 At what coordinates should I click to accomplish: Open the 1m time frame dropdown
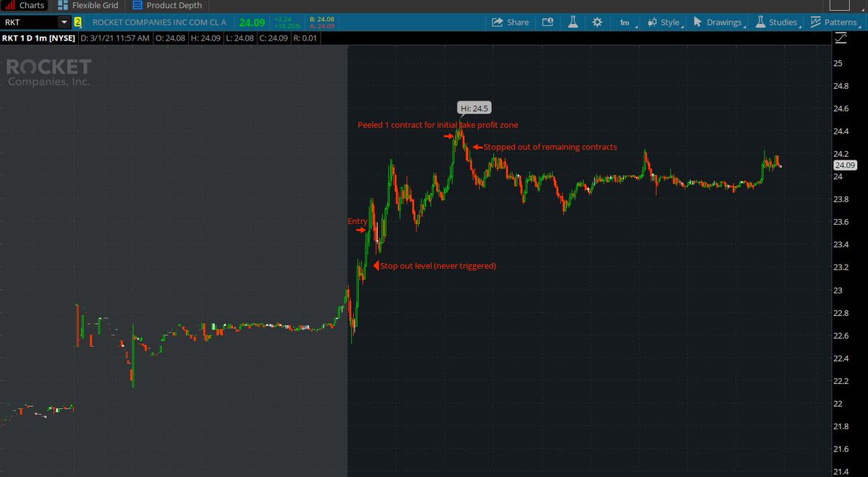click(x=626, y=22)
